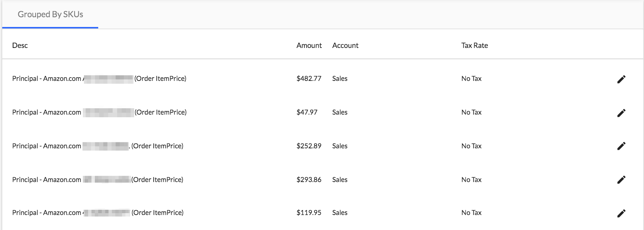Click the Account column header

[345, 45]
